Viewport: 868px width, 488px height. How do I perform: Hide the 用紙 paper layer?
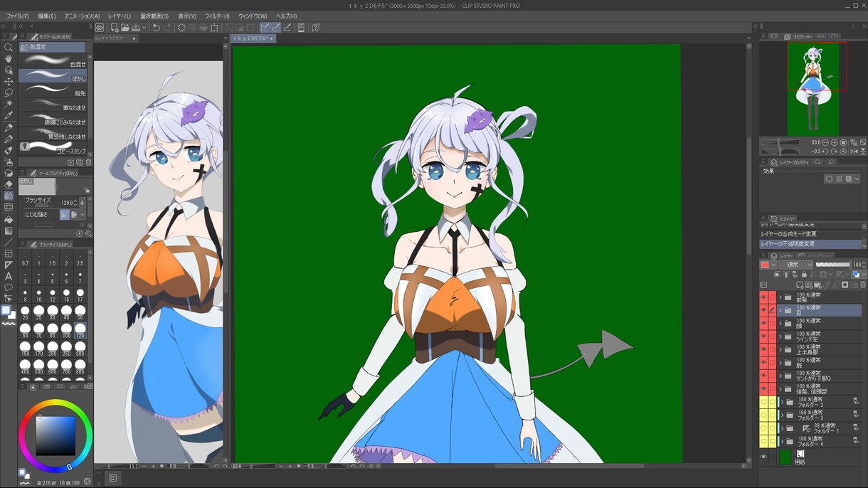pyautogui.click(x=763, y=457)
